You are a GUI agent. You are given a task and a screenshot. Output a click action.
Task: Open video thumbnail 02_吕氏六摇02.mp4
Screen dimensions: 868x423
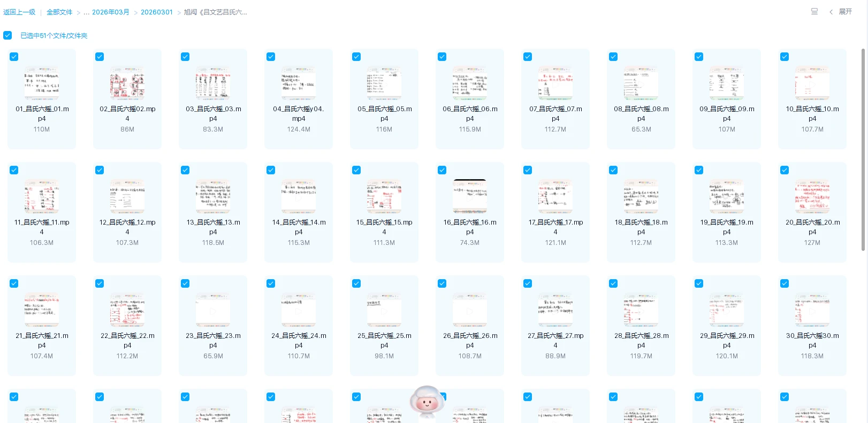tap(127, 83)
